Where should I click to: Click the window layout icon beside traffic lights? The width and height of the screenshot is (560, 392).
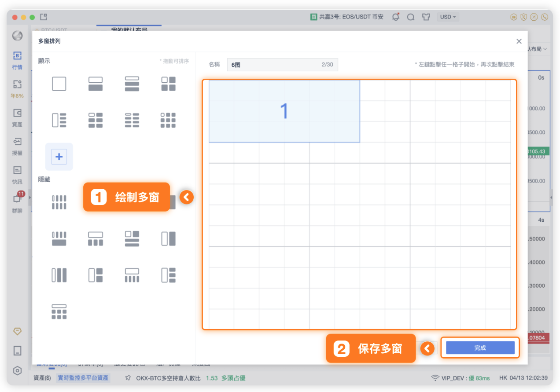44,17
